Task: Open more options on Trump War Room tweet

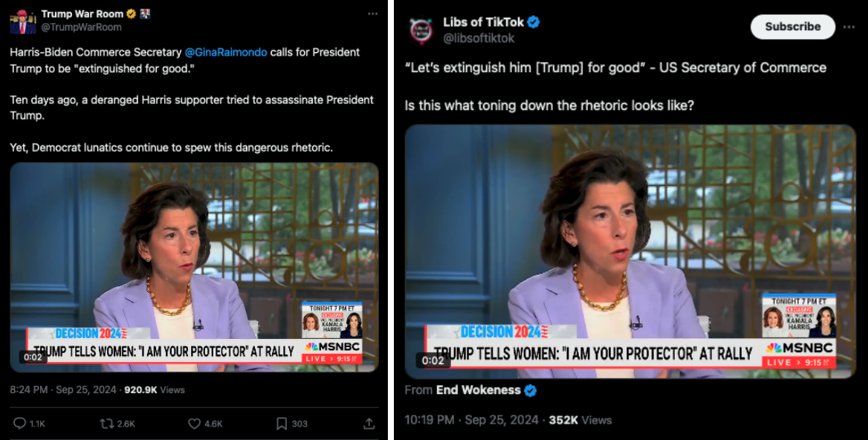Action: coord(372,14)
